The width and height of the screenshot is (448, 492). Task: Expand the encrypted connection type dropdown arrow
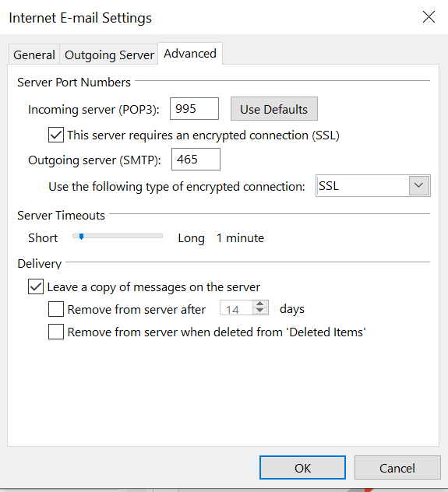419,186
